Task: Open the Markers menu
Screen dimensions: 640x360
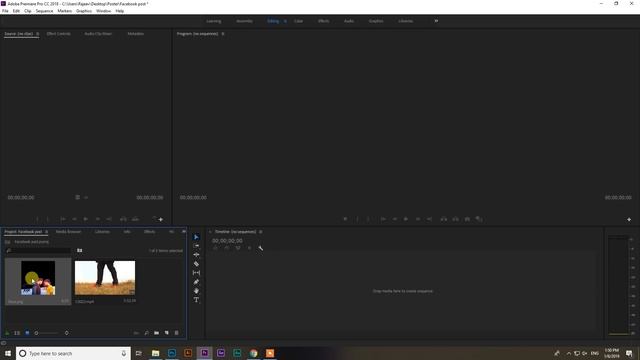Action: [x=64, y=11]
